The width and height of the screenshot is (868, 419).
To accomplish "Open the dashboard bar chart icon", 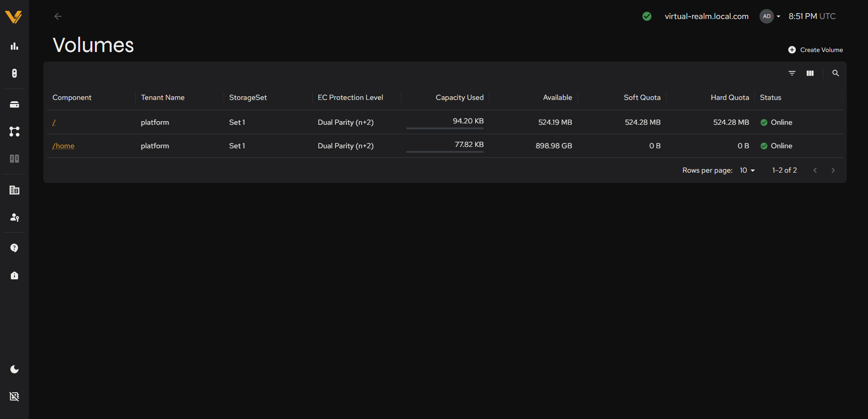I will [14, 46].
